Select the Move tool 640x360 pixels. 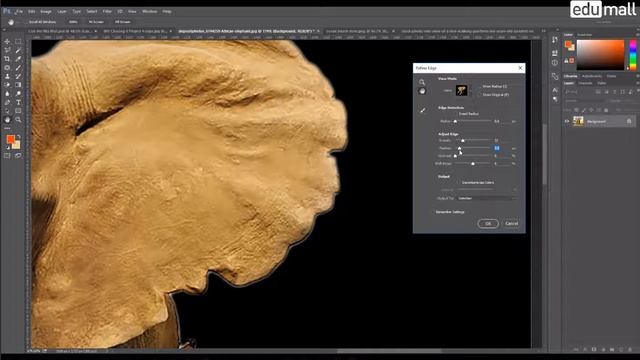7,42
